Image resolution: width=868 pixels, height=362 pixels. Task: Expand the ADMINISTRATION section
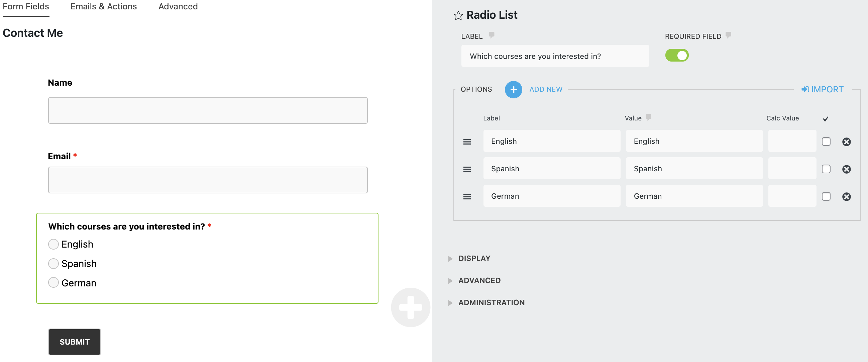coord(491,302)
